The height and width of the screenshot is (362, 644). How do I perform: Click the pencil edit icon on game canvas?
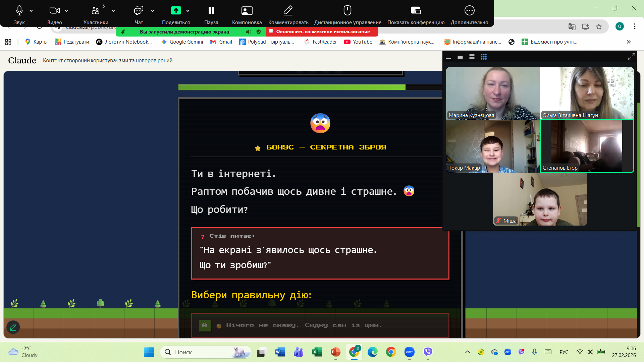[x=13, y=327]
